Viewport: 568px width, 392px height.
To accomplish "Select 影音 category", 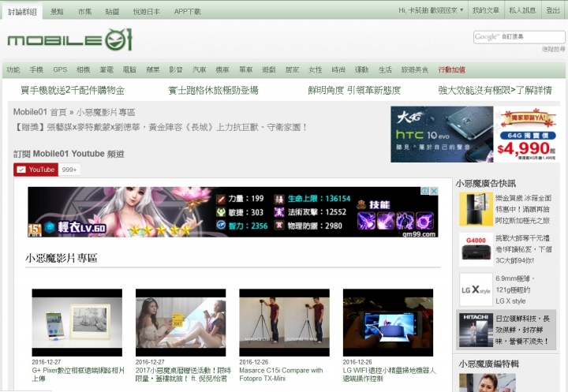I will tap(176, 69).
